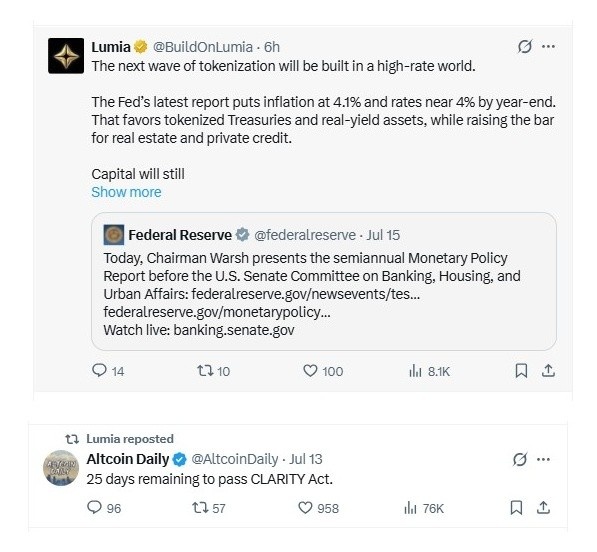This screenshot has height=552, width=597.
Task: View analytics showing 8.1K views
Action: [x=429, y=371]
